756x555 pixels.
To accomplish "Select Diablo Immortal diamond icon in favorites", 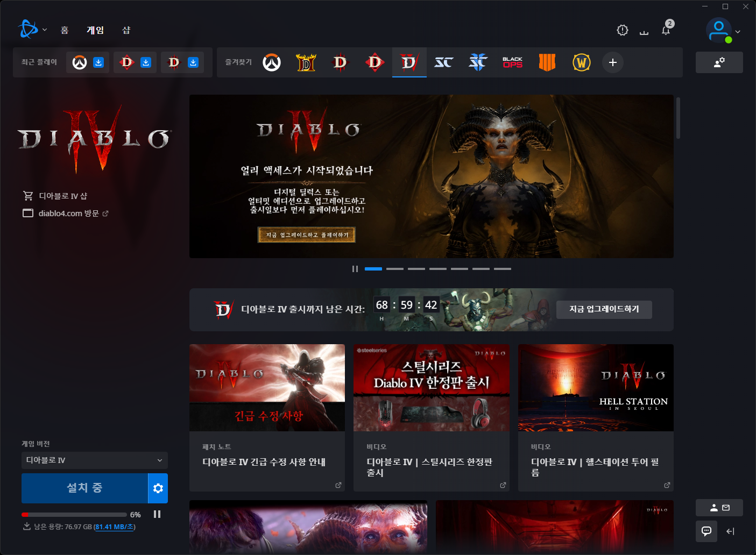I will [375, 62].
